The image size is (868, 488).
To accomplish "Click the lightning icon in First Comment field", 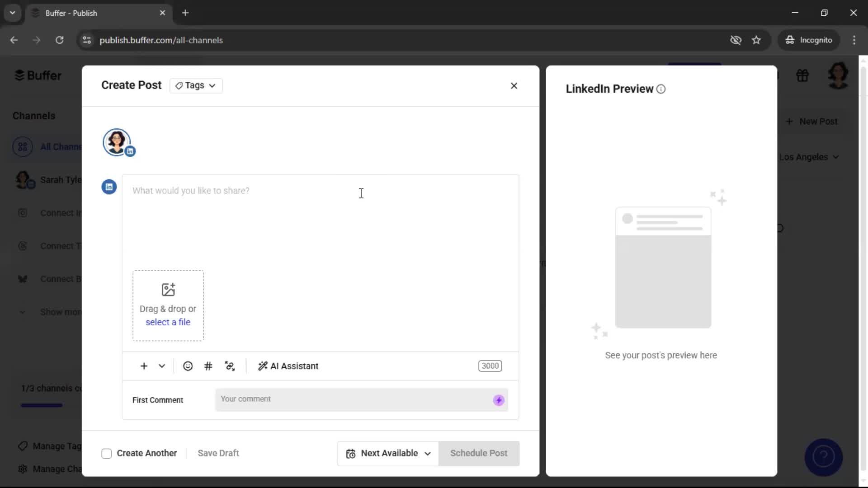I will 498,400.
